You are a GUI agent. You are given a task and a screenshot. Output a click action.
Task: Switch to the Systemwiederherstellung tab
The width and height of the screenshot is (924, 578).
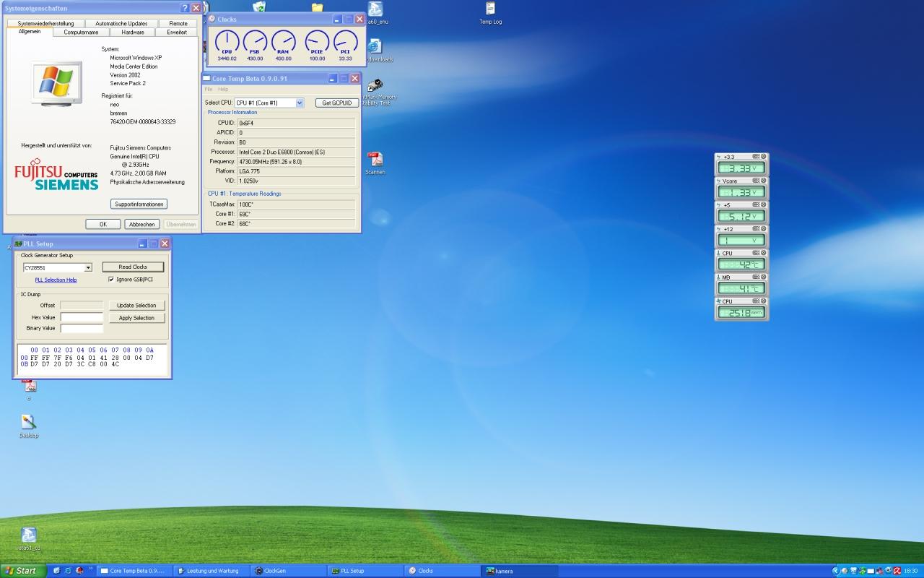coord(45,23)
